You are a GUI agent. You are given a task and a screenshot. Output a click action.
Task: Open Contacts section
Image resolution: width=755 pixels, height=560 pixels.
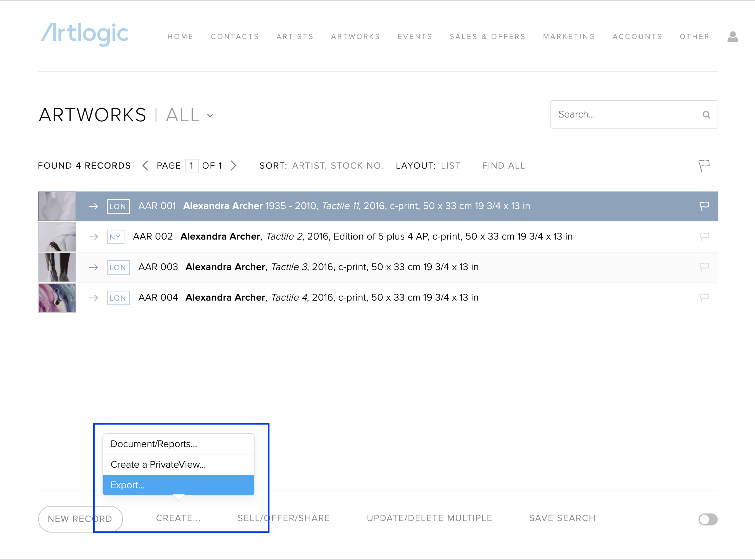[235, 37]
